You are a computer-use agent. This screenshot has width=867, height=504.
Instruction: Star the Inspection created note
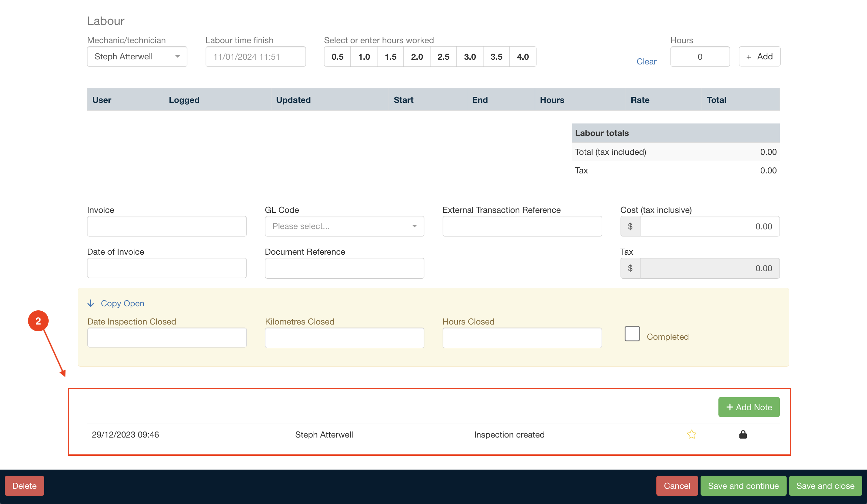pos(691,435)
